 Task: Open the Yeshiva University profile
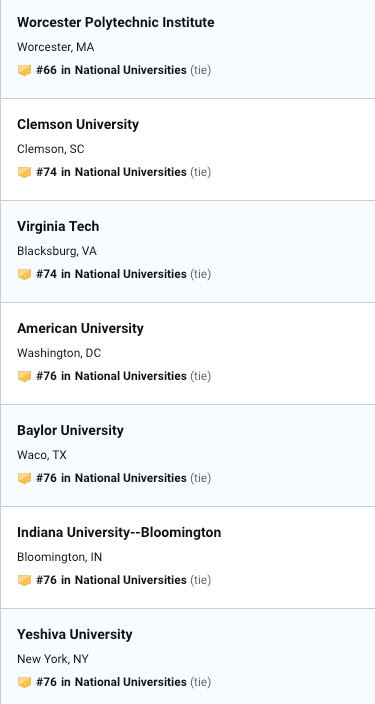point(75,634)
